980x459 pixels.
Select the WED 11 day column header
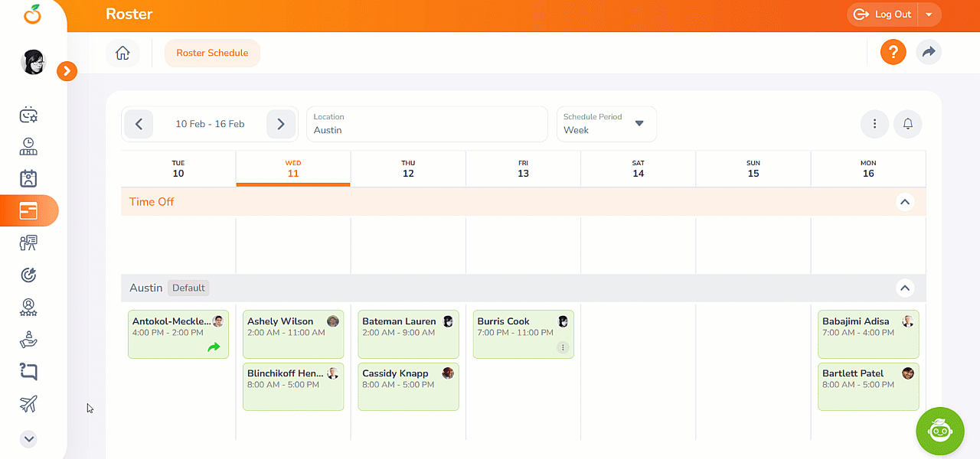293,168
